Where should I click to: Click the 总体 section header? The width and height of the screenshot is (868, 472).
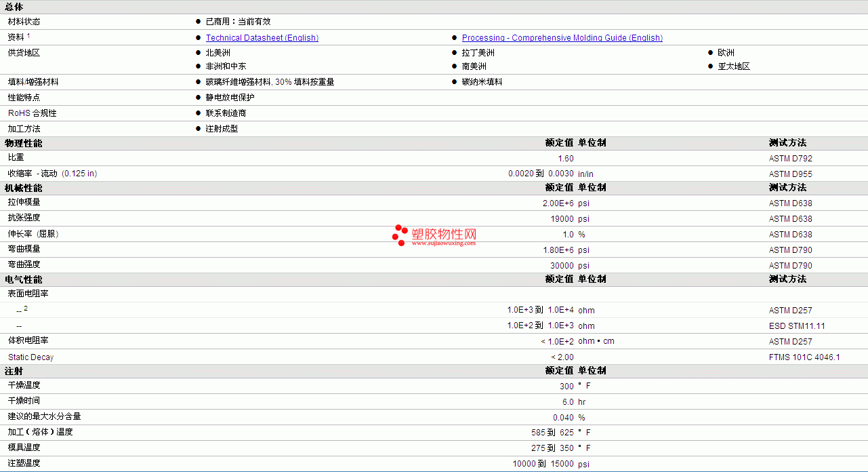click(x=14, y=7)
